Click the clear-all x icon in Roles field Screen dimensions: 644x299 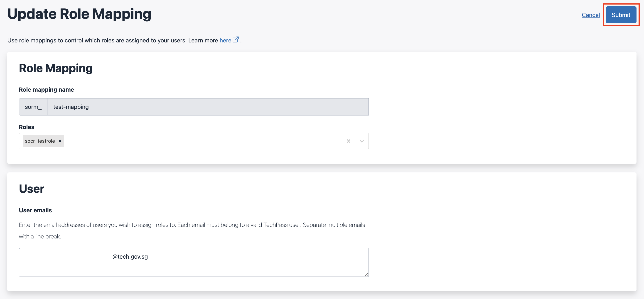point(349,141)
